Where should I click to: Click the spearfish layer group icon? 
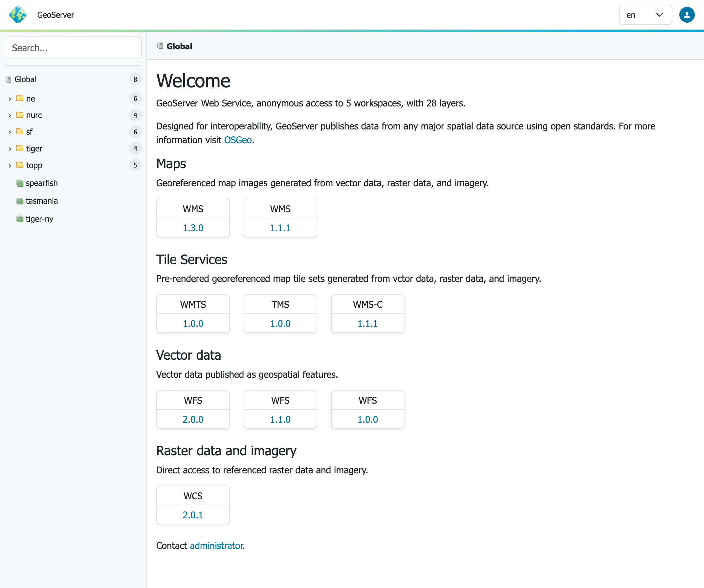coord(20,183)
